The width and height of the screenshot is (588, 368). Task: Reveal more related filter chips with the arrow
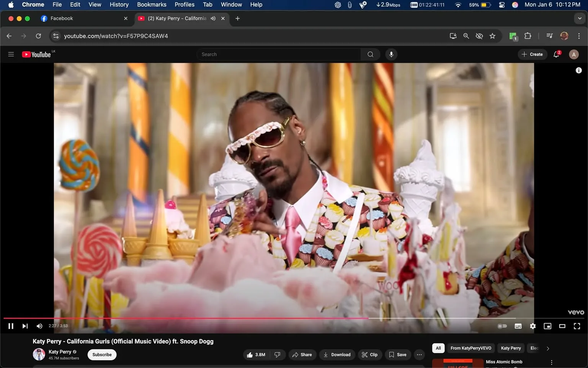point(547,348)
